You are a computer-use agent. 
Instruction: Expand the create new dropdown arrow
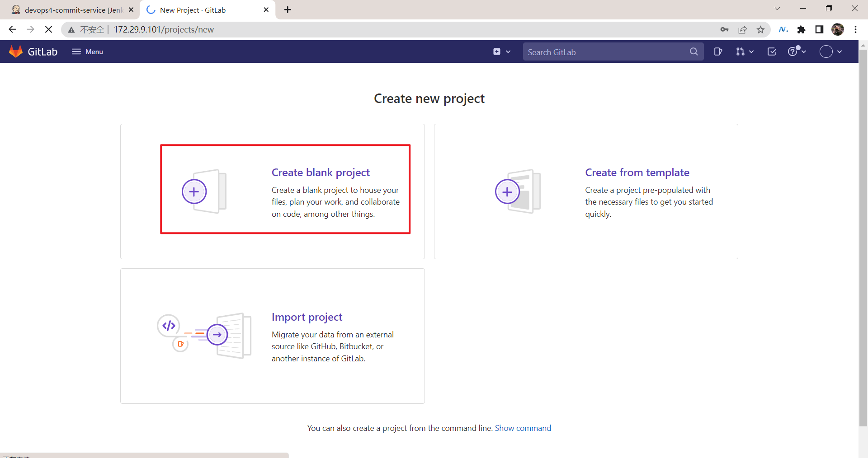tap(508, 51)
